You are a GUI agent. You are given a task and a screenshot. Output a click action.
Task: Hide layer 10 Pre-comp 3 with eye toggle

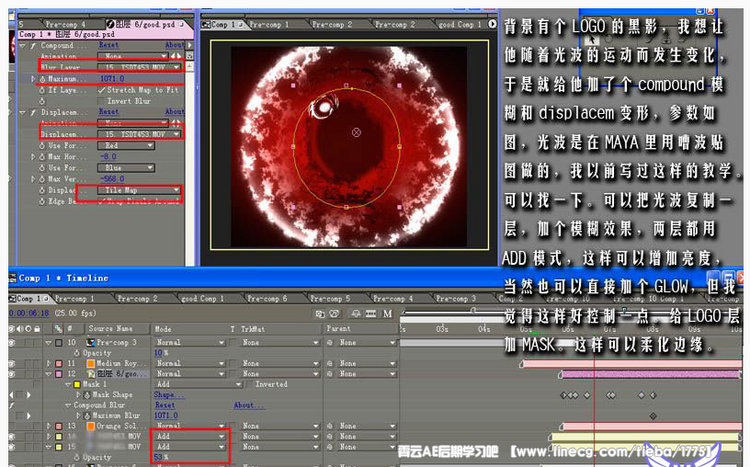coord(10,341)
